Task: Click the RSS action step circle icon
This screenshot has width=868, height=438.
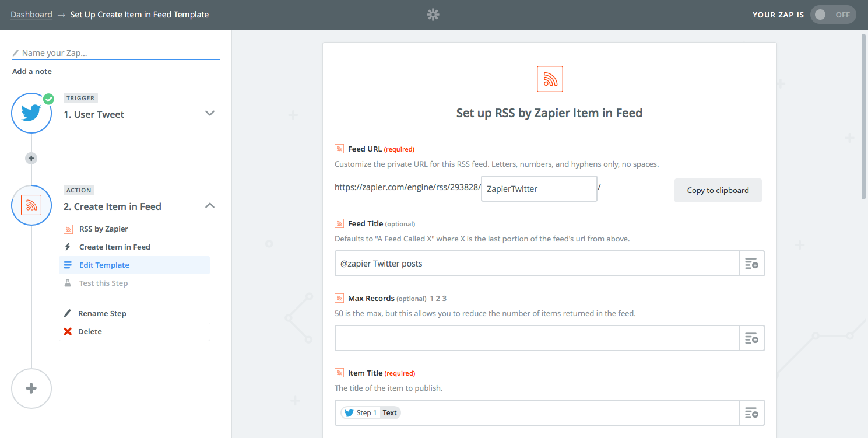Action: click(31, 205)
